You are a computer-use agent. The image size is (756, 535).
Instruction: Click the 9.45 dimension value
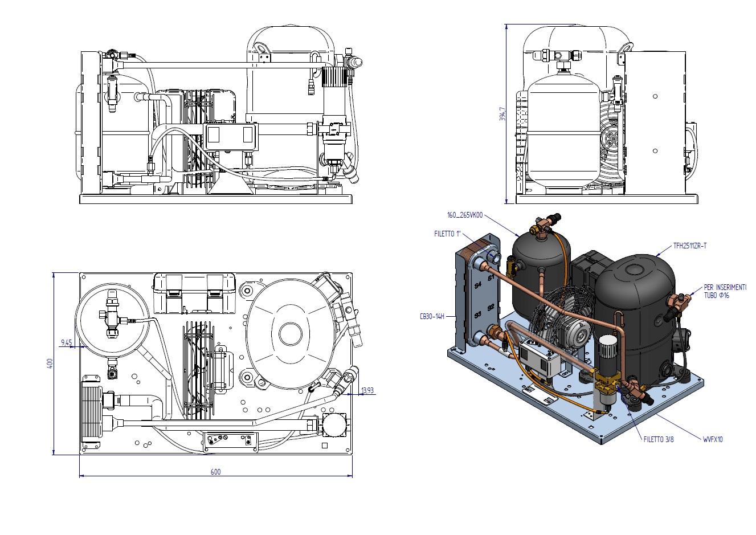[x=66, y=342]
